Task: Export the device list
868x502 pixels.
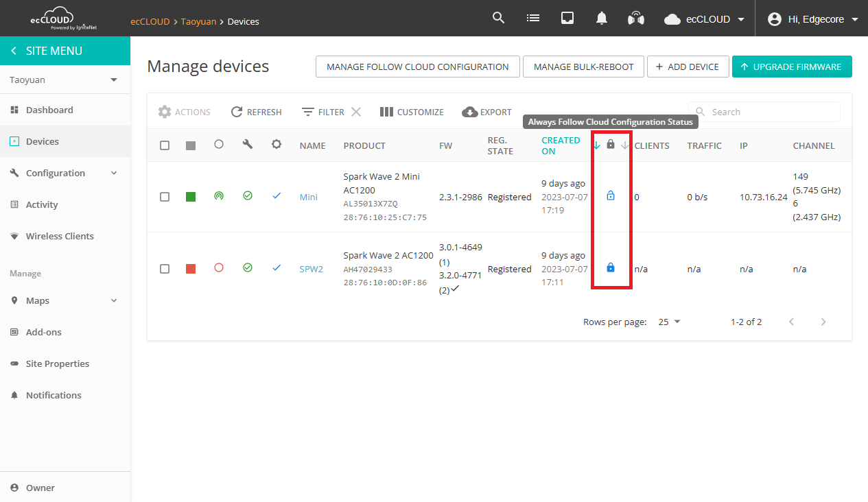Action: 487,112
